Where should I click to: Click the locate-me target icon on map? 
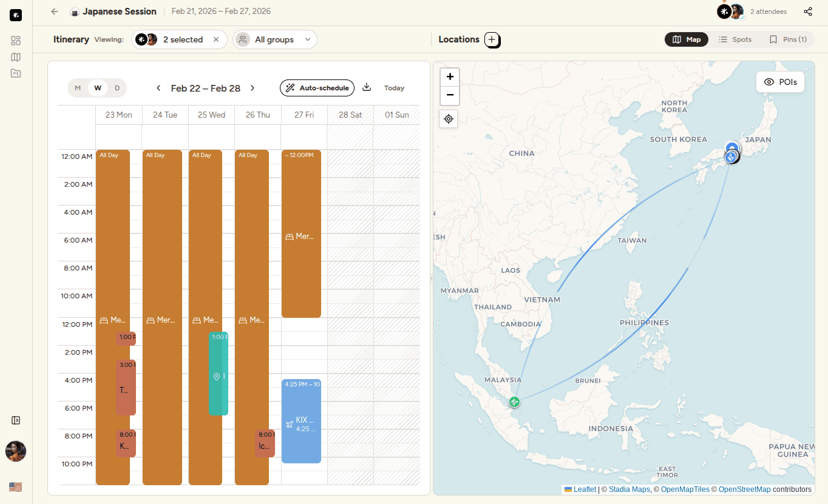[449, 119]
